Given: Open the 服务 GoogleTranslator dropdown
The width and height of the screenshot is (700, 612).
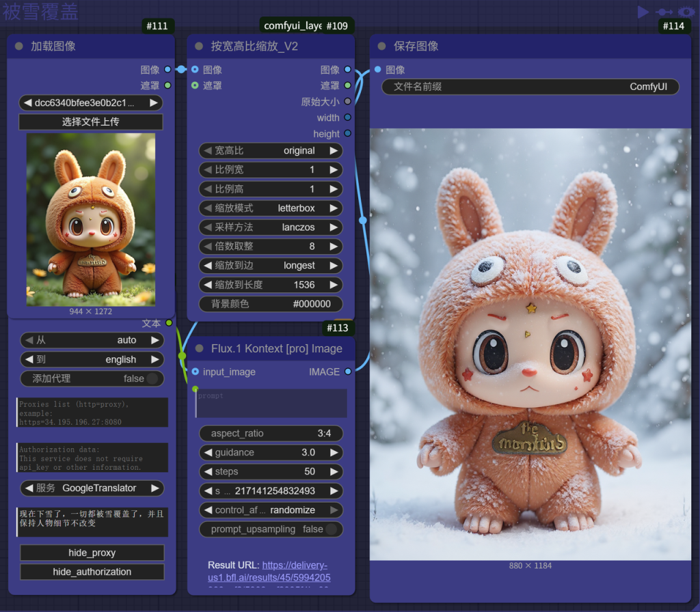Looking at the screenshot, I should point(92,488).
